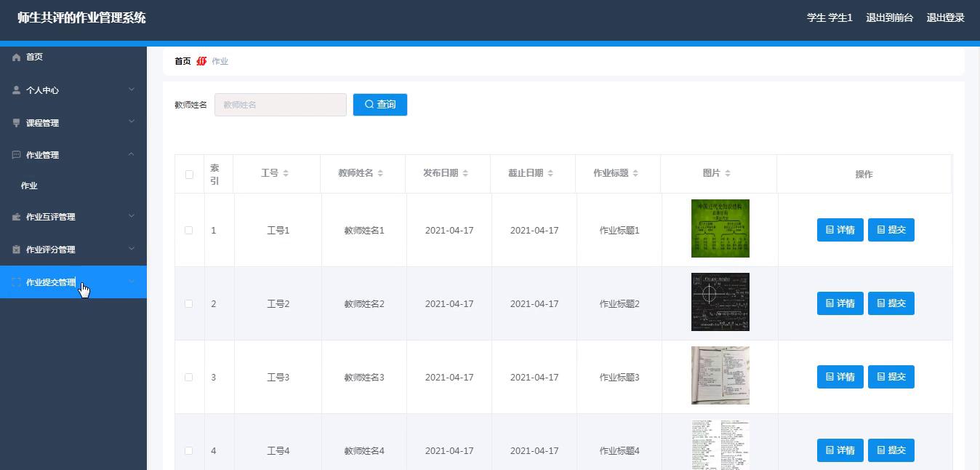
Task: Toggle the select-all checkbox in table header
Action: point(189,175)
